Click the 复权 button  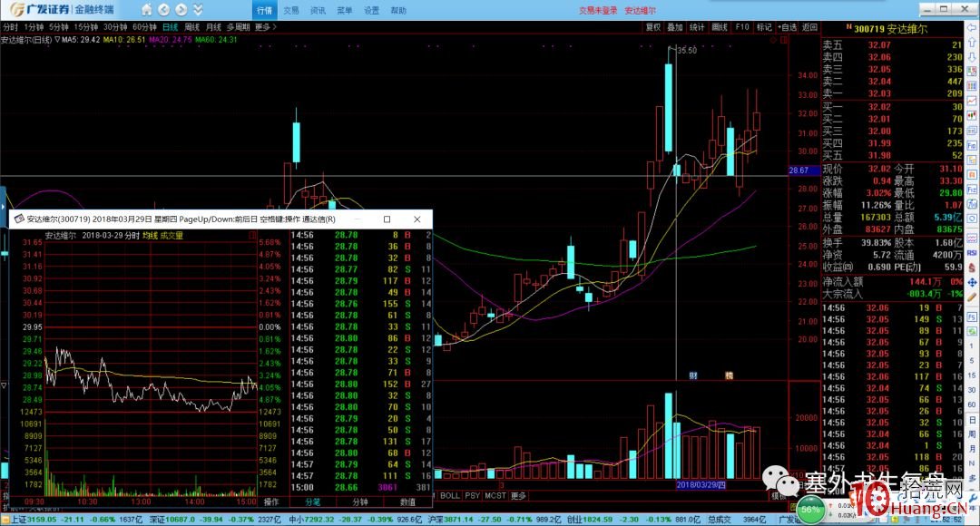(653, 27)
